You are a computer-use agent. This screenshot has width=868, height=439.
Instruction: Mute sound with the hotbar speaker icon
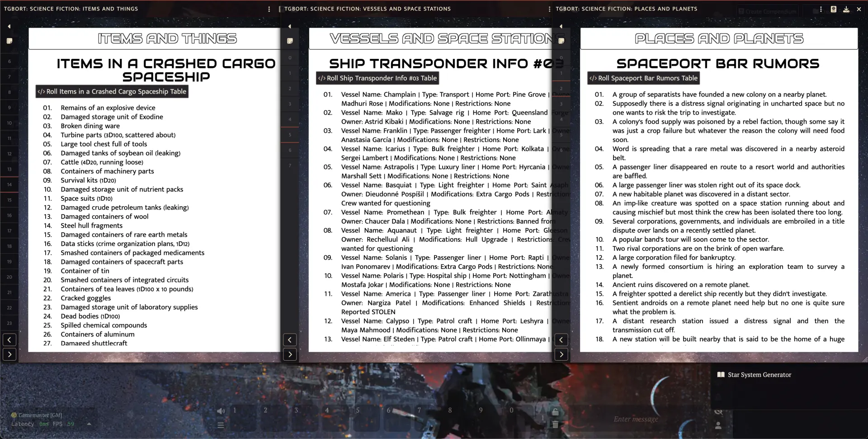click(x=221, y=411)
